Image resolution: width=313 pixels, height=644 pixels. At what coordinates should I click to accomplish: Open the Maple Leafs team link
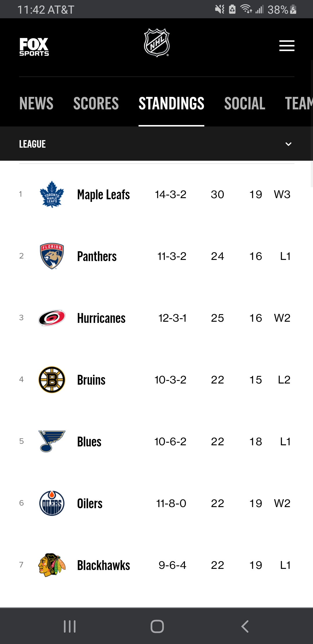[103, 194]
